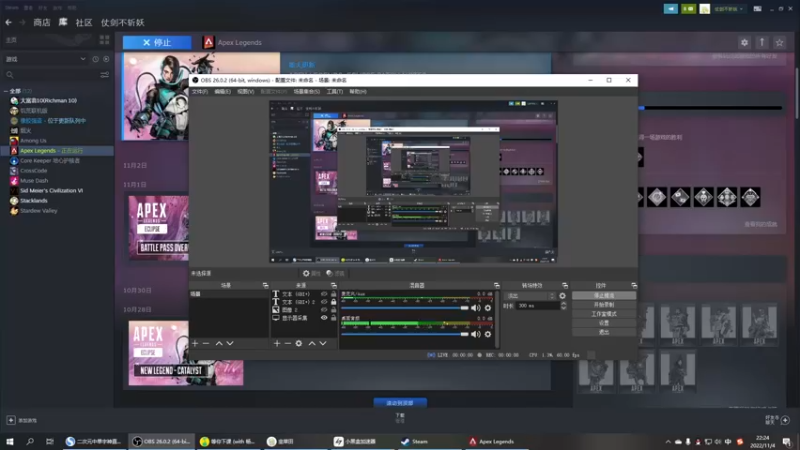Remove the selected scene with the minus icon
The image size is (800, 450).
tap(206, 343)
